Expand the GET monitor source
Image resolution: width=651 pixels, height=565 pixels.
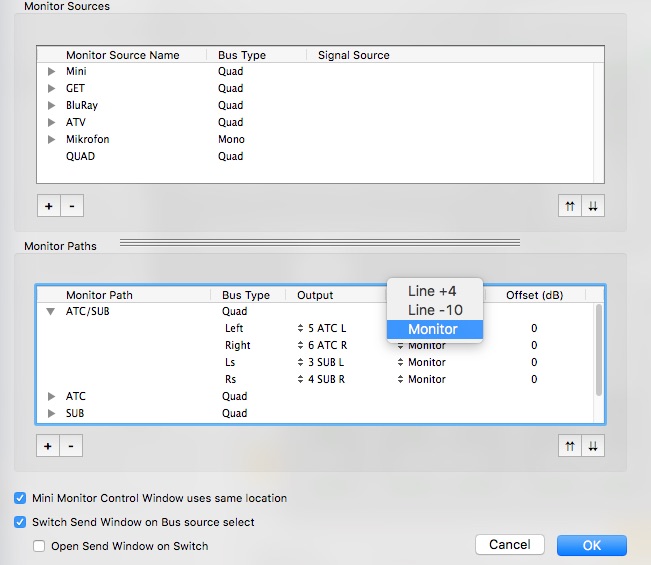click(x=51, y=88)
